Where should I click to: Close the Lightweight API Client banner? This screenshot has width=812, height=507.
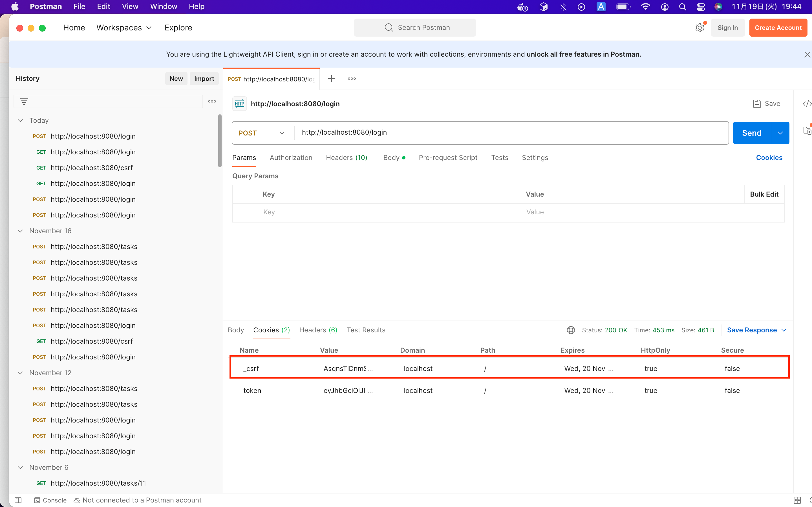click(807, 55)
